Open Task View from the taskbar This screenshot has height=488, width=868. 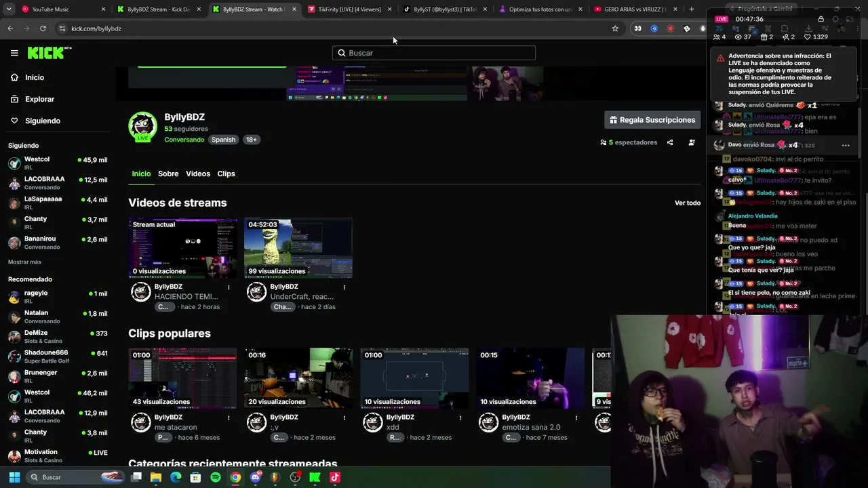coord(136,477)
